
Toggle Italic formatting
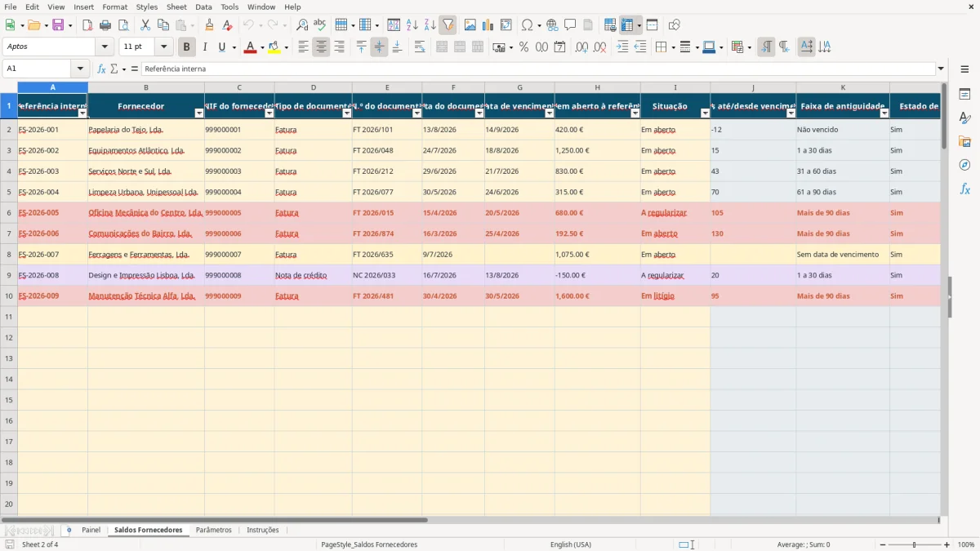click(205, 47)
